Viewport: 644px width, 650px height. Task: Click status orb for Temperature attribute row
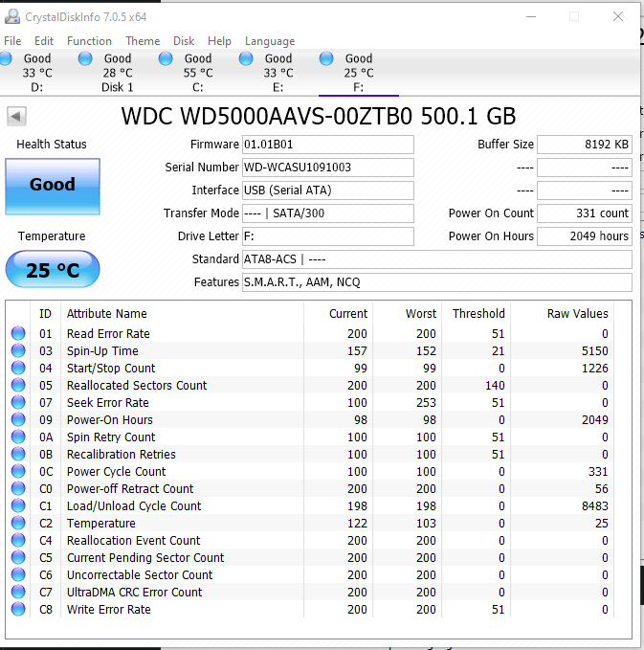click(18, 523)
